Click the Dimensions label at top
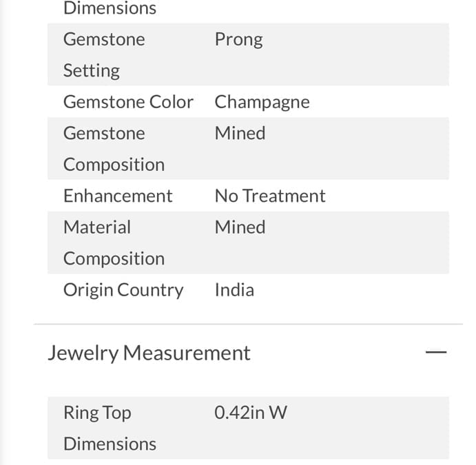Image resolution: width=476 pixels, height=465 pixels. (x=110, y=8)
